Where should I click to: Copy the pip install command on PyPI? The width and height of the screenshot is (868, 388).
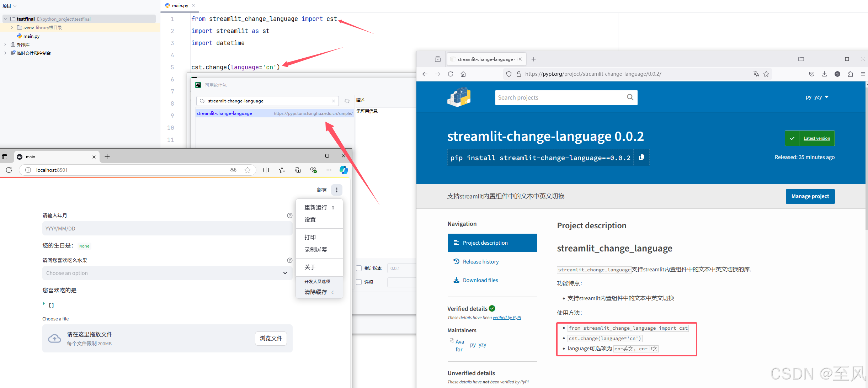(x=641, y=158)
